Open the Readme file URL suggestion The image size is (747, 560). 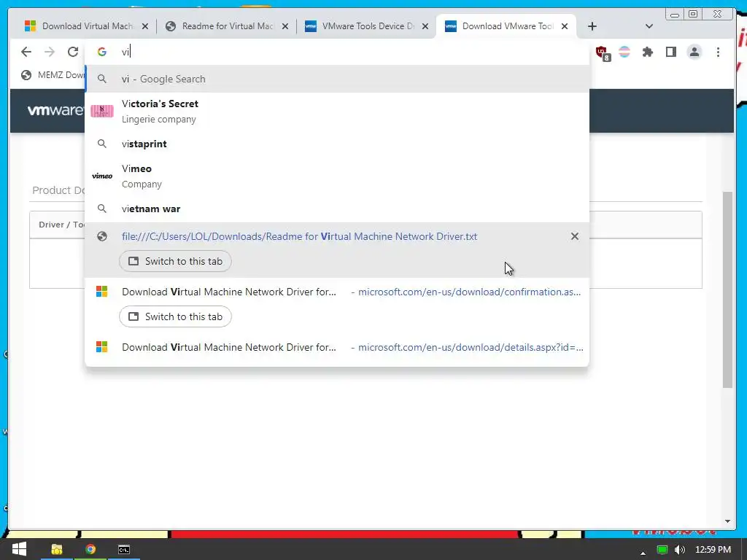(299, 237)
